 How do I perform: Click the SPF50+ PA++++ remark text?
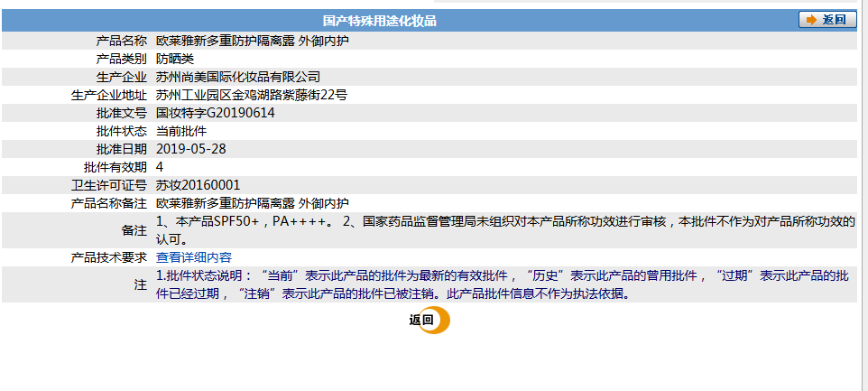[506, 230]
